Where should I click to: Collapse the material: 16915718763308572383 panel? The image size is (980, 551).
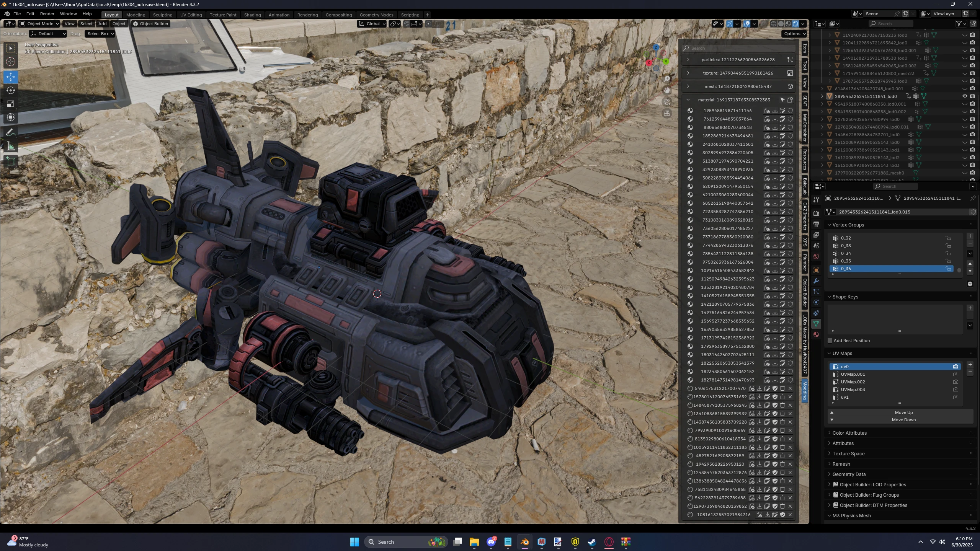688,100
